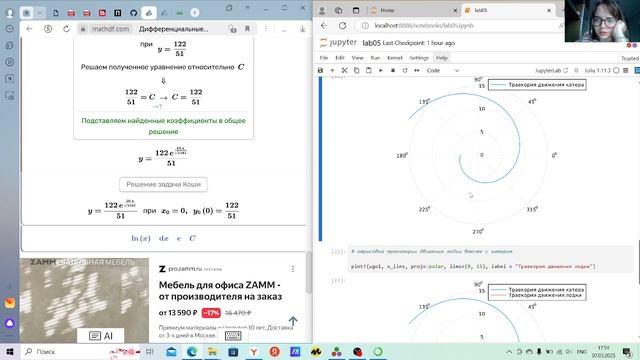This screenshot has height=360, width=640.
Task: Open the Kernel menu in Jupyter
Action: pyautogui.click(x=395, y=58)
